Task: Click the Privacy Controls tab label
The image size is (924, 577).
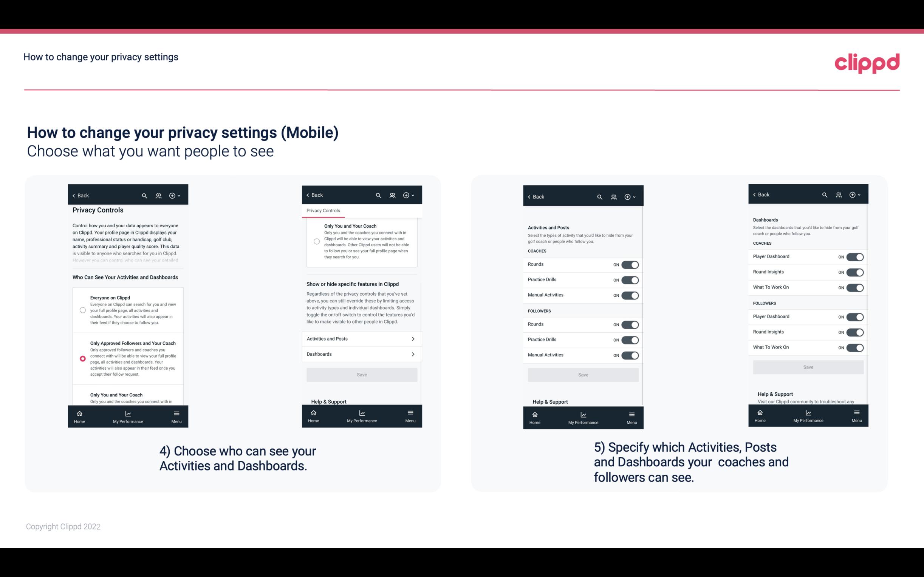Action: pyautogui.click(x=323, y=211)
